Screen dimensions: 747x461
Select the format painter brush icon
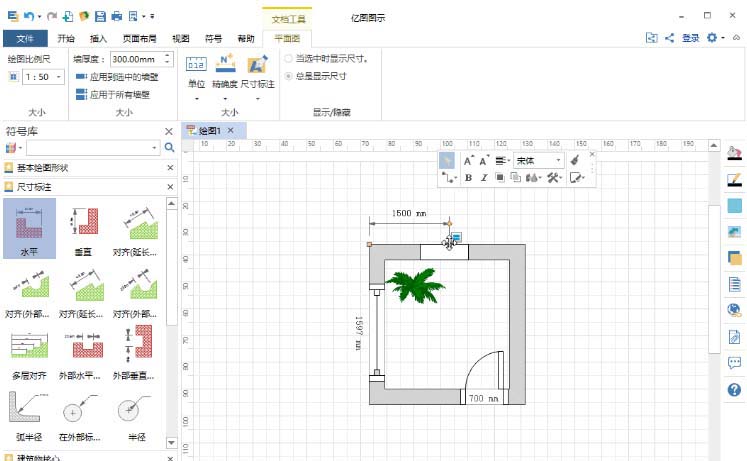click(576, 160)
